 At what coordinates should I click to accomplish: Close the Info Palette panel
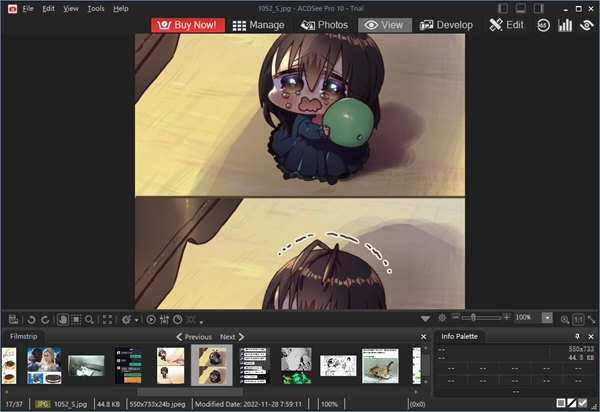[x=591, y=337]
